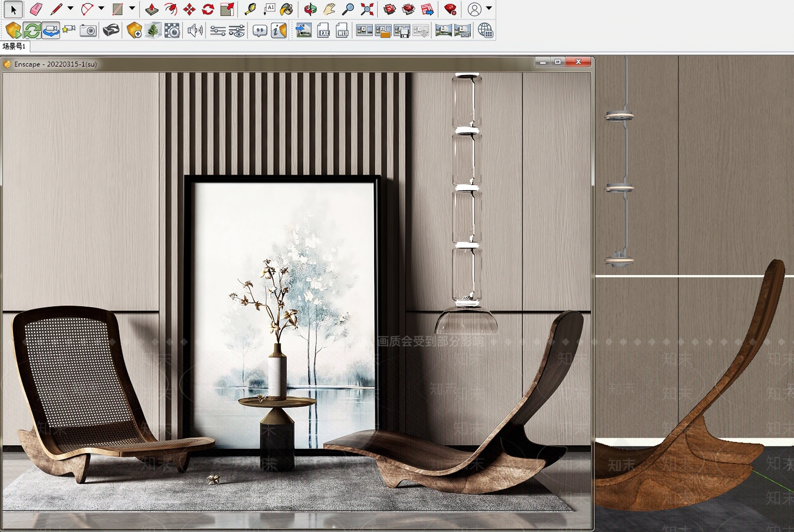Image resolution: width=794 pixels, height=532 pixels.
Task: Activate the Push/Pull tool
Action: [152, 9]
